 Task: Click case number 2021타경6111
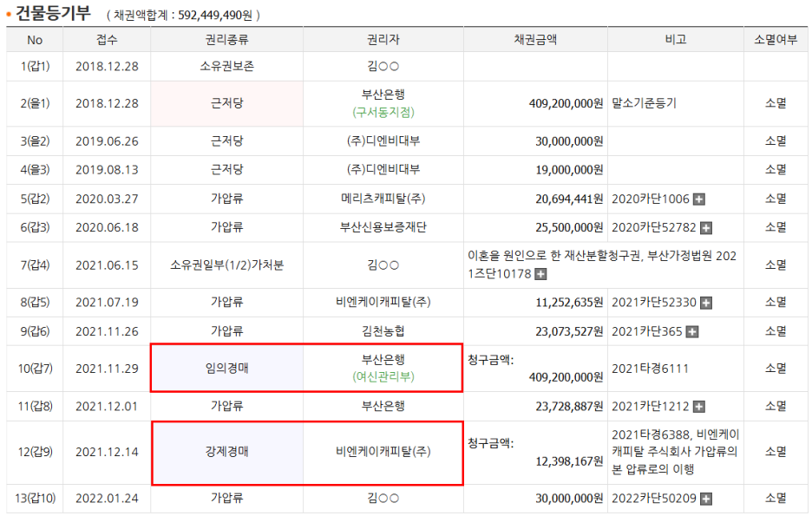(x=650, y=369)
